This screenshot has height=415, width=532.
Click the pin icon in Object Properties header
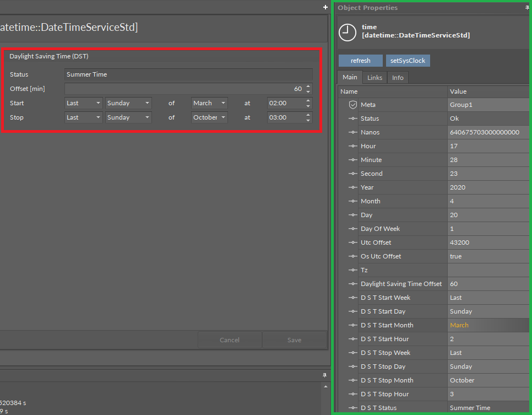pyautogui.click(x=527, y=8)
